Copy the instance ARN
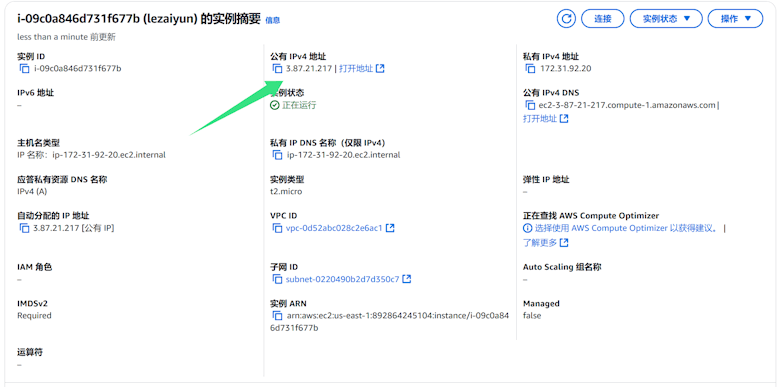The image size is (780, 387). coord(277,315)
